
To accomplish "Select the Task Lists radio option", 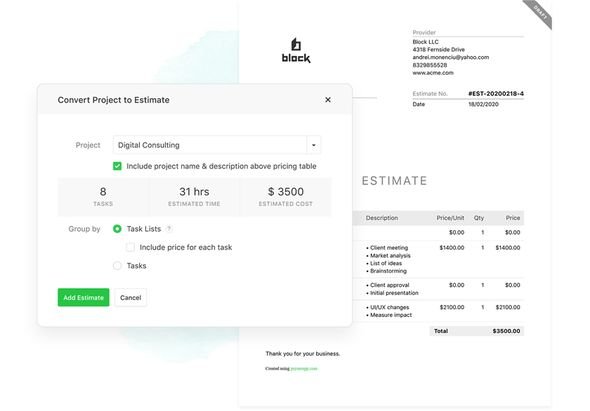I will point(117,229).
